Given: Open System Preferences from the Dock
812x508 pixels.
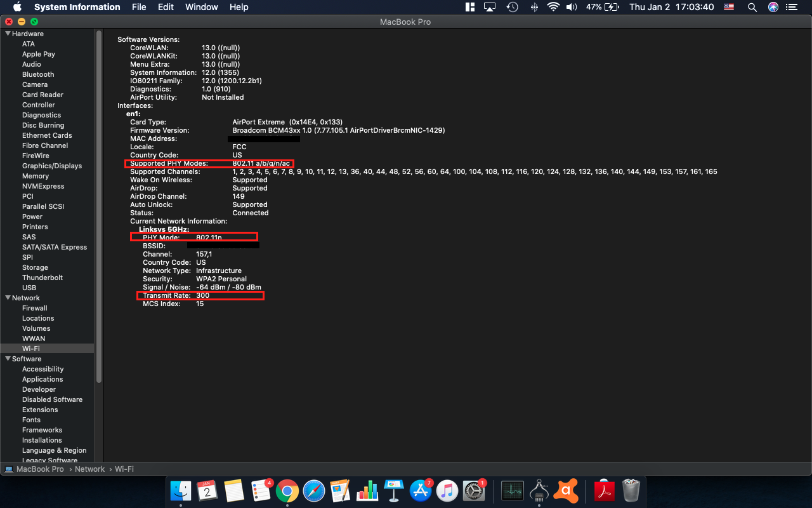Looking at the screenshot, I should [474, 490].
